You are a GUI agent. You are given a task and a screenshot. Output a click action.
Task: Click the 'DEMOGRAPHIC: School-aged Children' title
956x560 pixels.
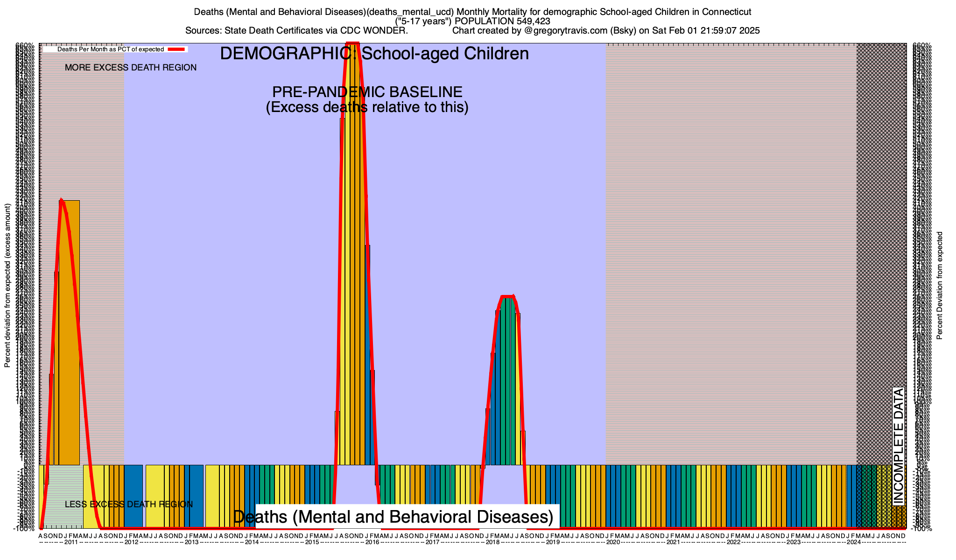tap(374, 54)
